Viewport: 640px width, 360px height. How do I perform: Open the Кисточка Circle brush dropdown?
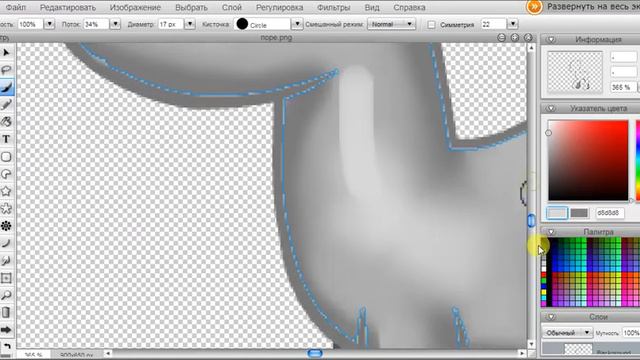coord(297,24)
